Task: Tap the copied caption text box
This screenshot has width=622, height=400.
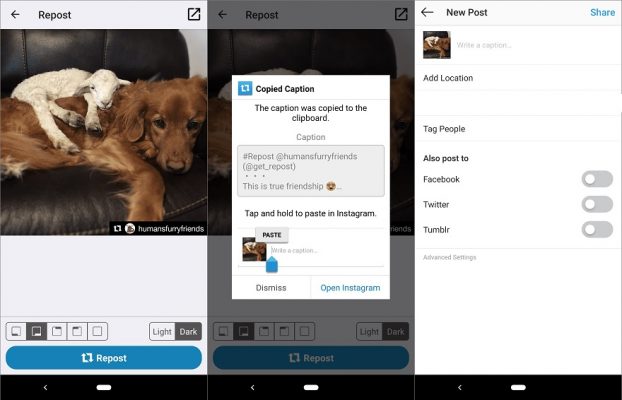Action: tap(311, 171)
